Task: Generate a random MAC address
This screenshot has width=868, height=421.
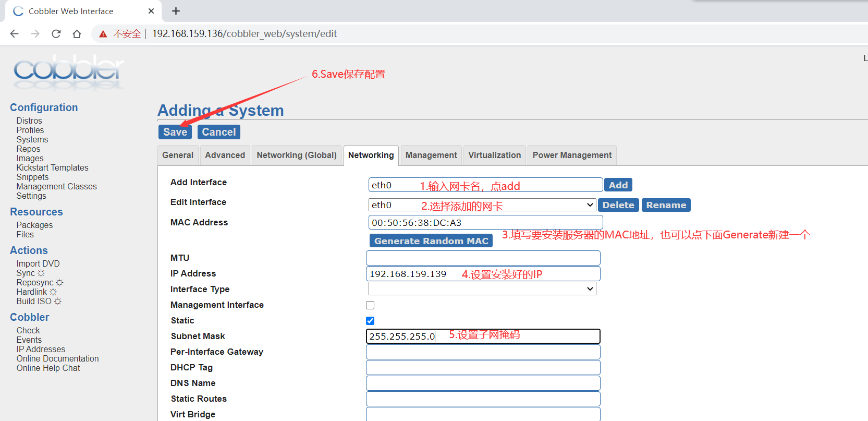Action: 431,240
